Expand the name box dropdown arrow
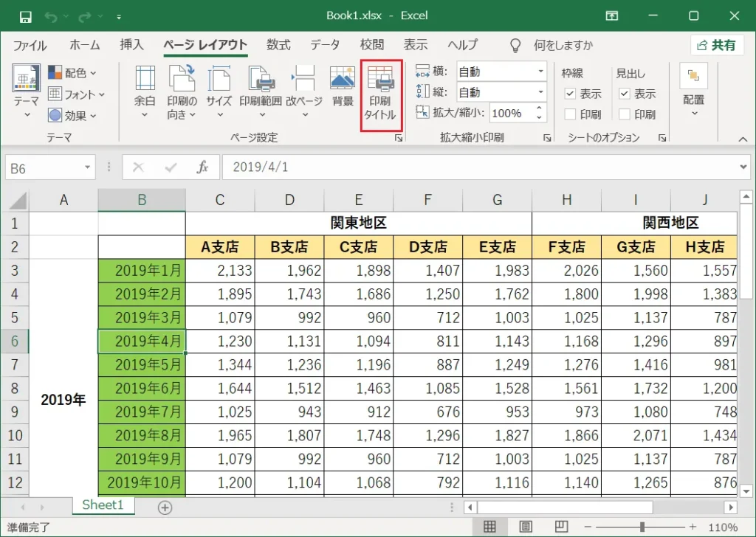The width and height of the screenshot is (756, 537). (87, 167)
